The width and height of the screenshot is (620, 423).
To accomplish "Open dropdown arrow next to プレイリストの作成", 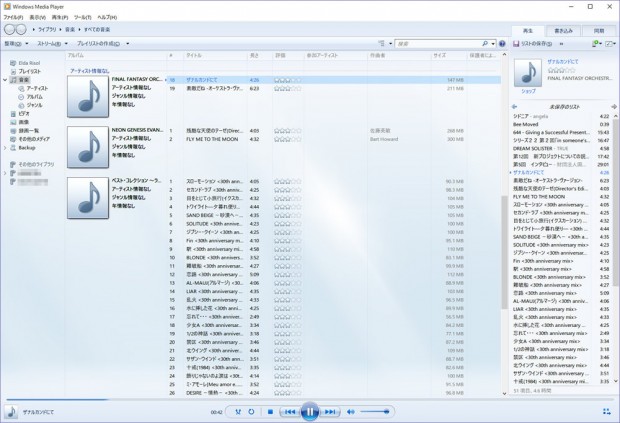I will (127, 43).
